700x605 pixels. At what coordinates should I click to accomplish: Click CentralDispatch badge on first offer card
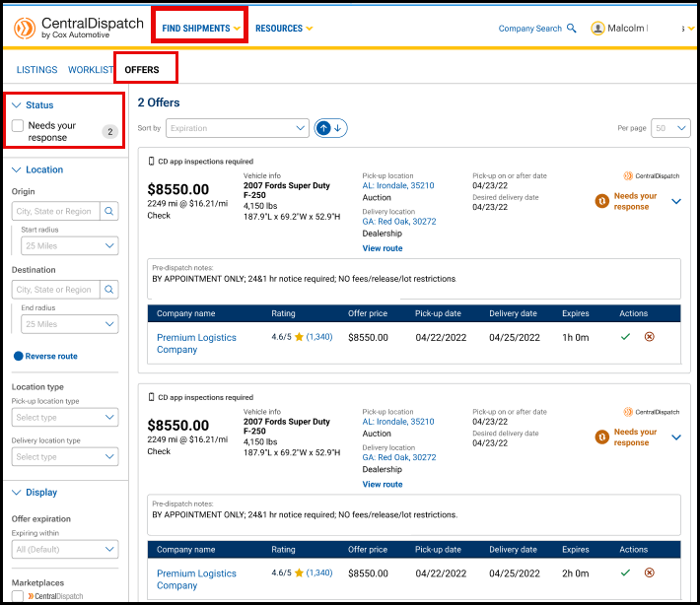(652, 175)
